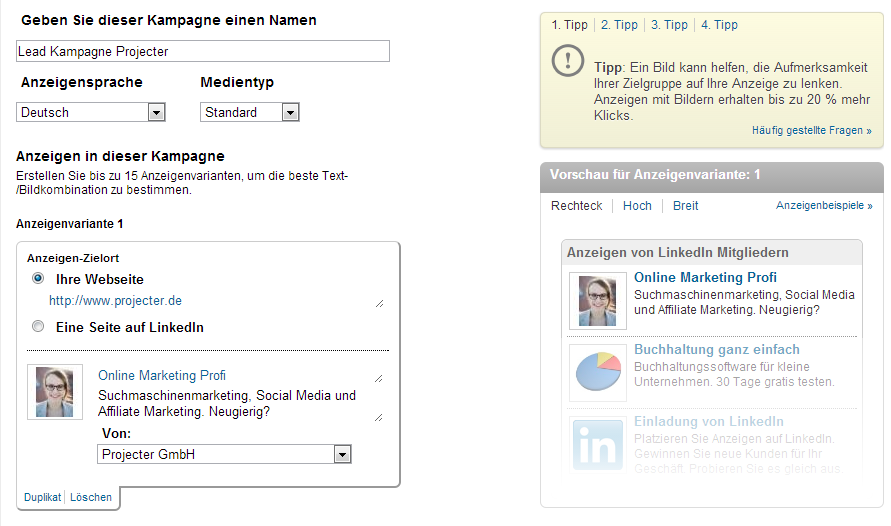Screen dimensions: 891x526
Task: Click the http://www.projecter.de URL
Action: point(115,300)
